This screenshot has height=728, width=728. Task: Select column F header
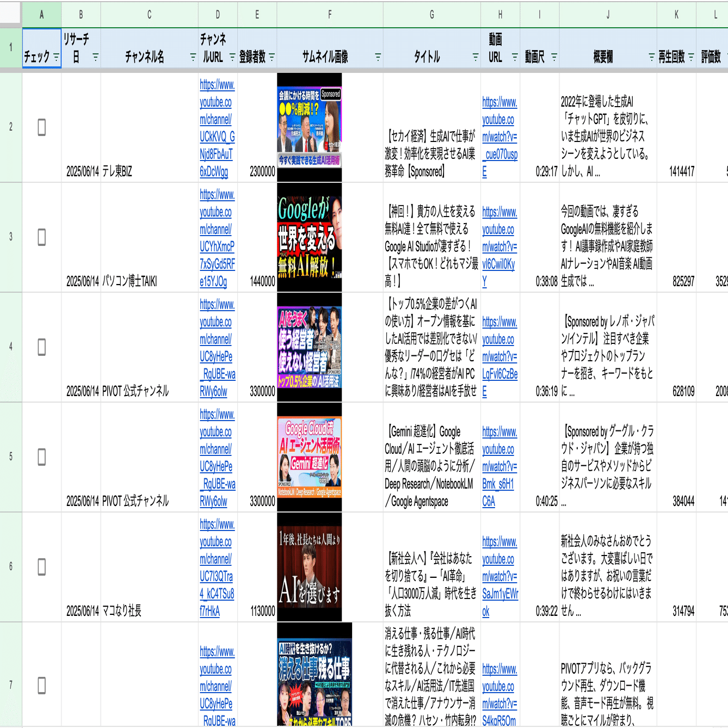330,15
